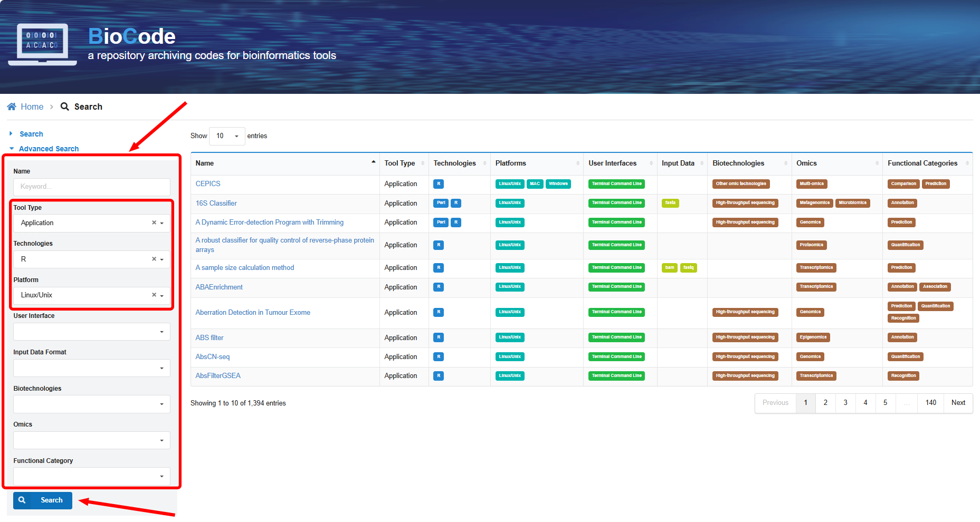Click Next in pagination
This screenshot has height=522, width=980.
tap(958, 403)
